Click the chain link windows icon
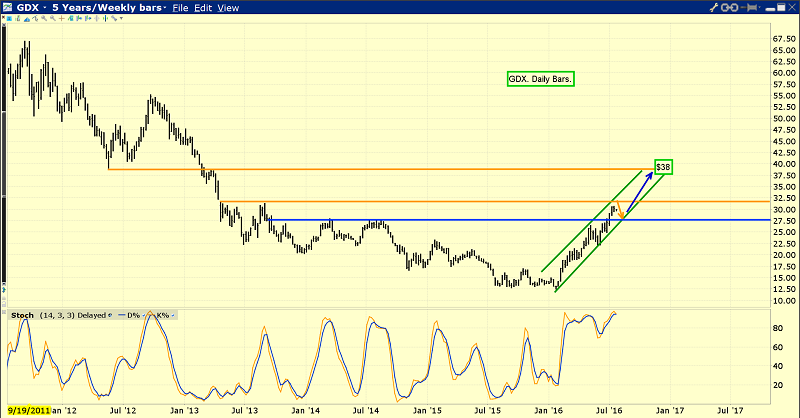 [729, 8]
